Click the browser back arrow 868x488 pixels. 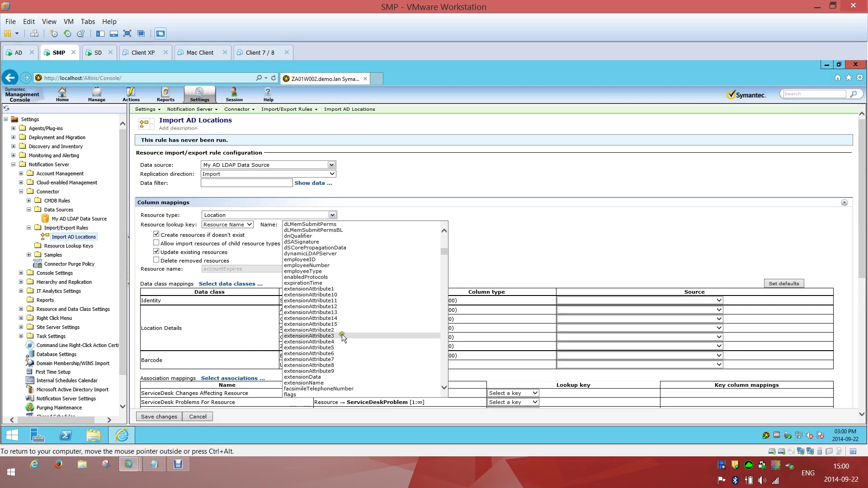10,78
